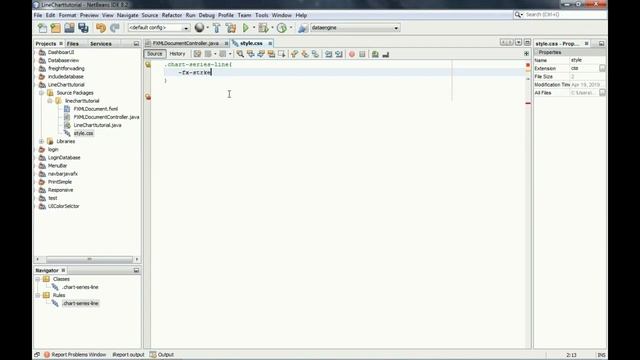Switch to the Files panel tab

coord(73,44)
